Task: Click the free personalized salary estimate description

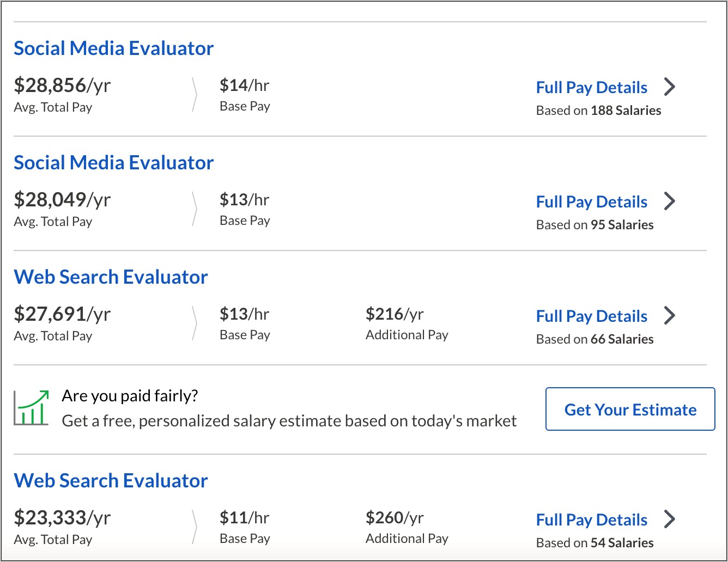Action: click(x=289, y=421)
